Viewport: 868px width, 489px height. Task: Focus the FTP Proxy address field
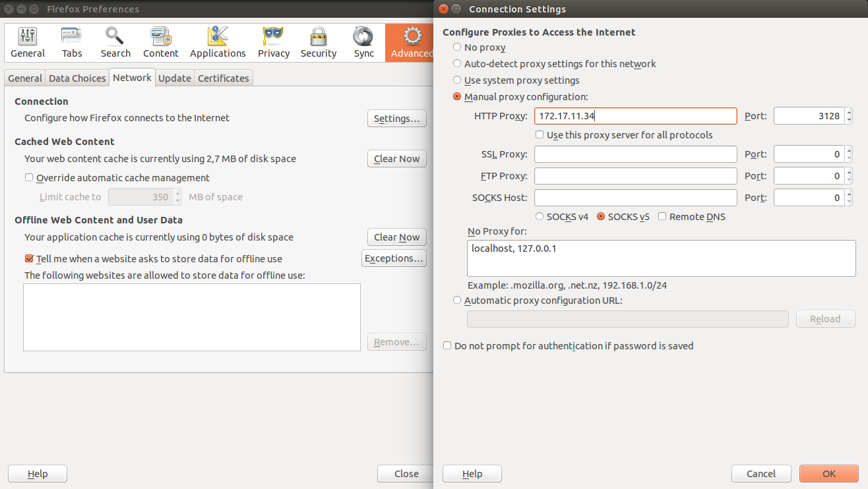pyautogui.click(x=636, y=176)
